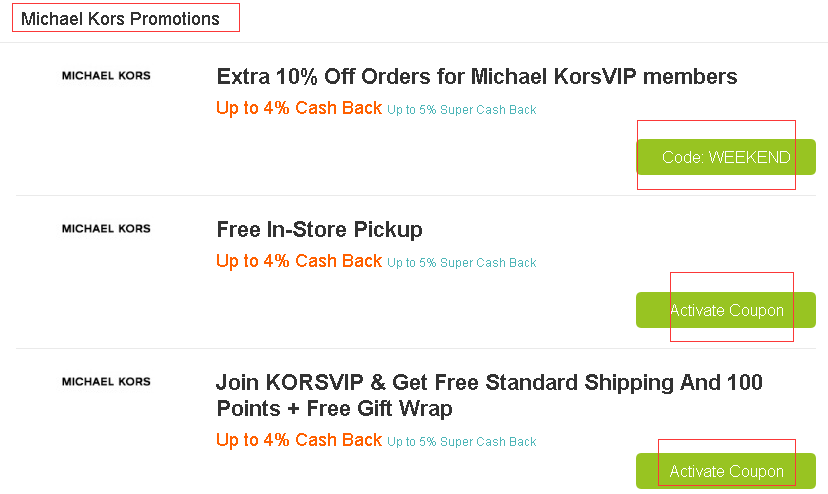Click 5% Super Cash Back under Join KORSVIP

(462, 442)
